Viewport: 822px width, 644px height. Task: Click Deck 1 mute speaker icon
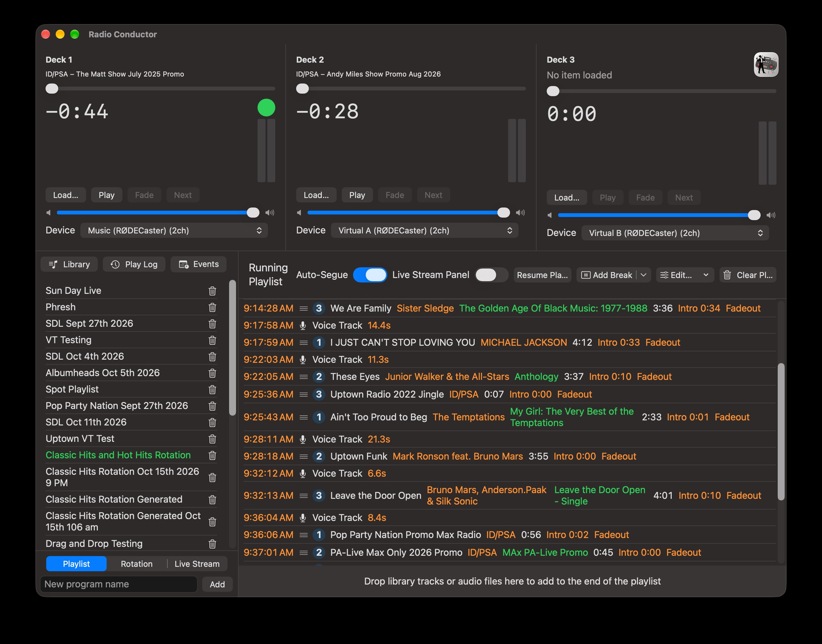click(x=48, y=213)
